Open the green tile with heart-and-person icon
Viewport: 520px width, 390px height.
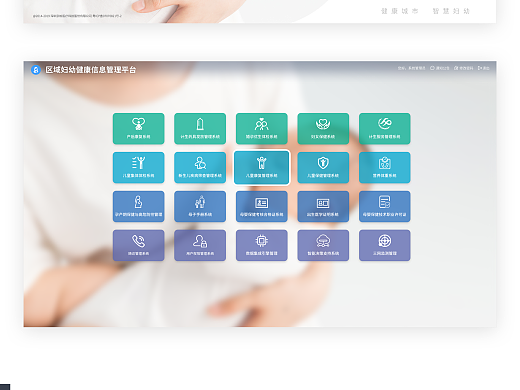(138, 129)
